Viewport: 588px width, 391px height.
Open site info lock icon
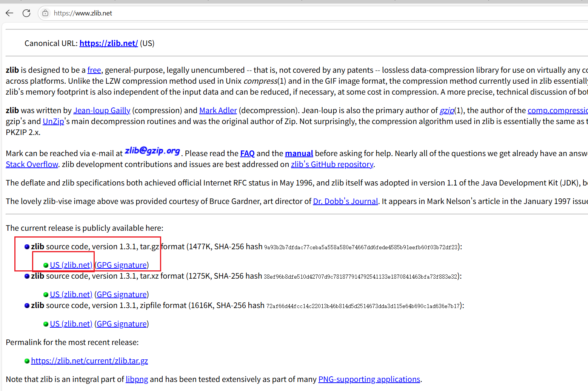[45, 13]
